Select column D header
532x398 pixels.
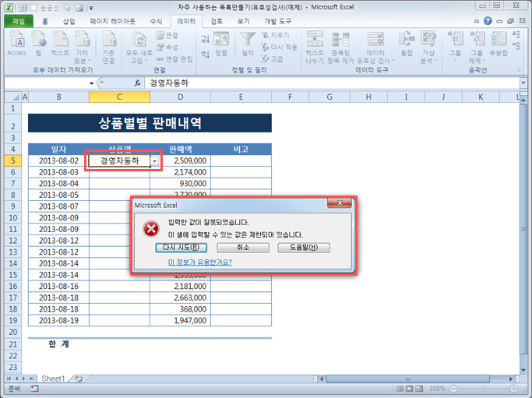[180, 97]
